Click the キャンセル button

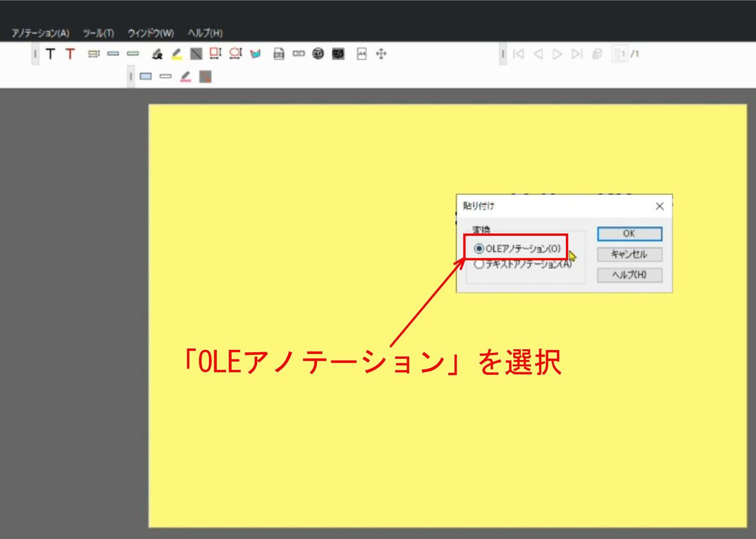[x=630, y=254]
